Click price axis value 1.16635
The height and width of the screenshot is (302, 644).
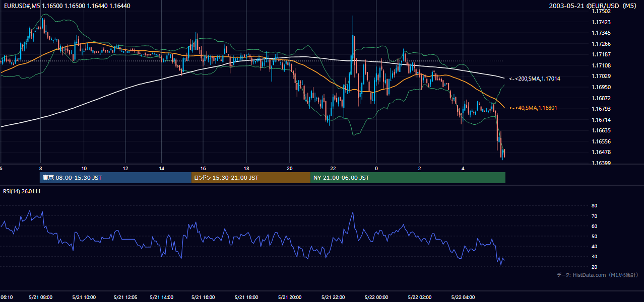(x=601, y=130)
